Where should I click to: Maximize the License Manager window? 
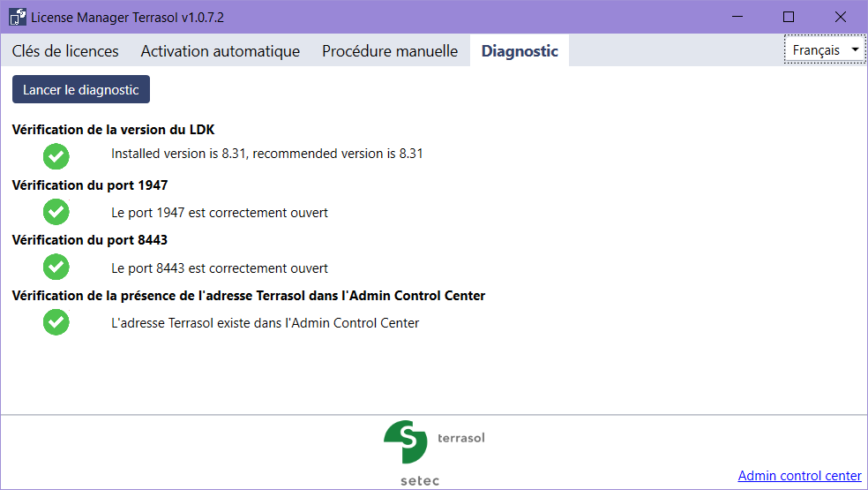click(x=789, y=17)
